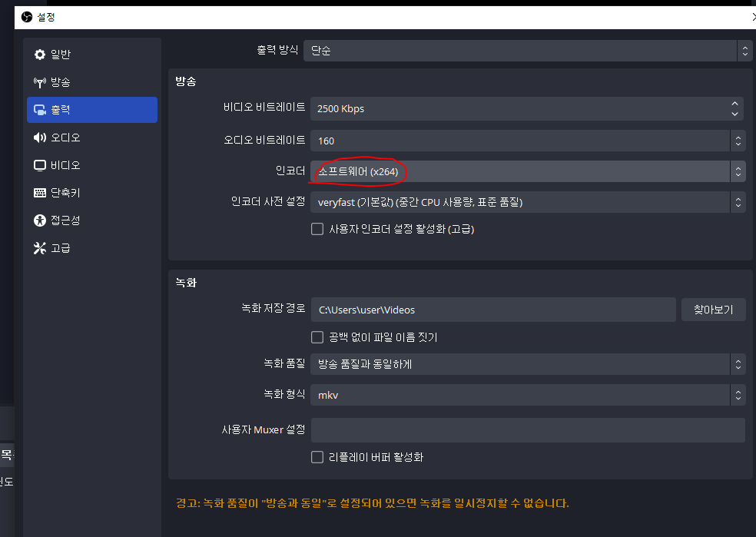Increase 비디오 비트레이트 with up arrow
Image resolution: width=756 pixels, height=537 pixels.
[x=734, y=104]
